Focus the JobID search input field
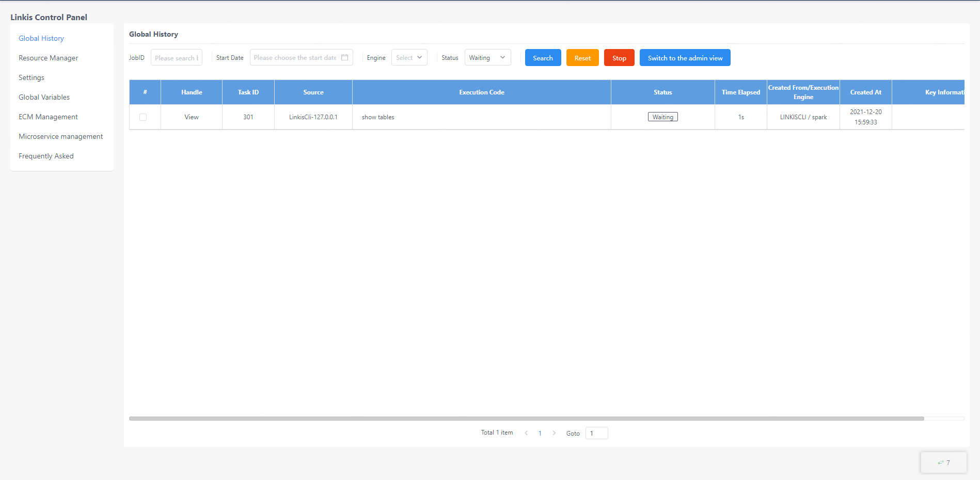Image resolution: width=980 pixels, height=480 pixels. click(176, 58)
